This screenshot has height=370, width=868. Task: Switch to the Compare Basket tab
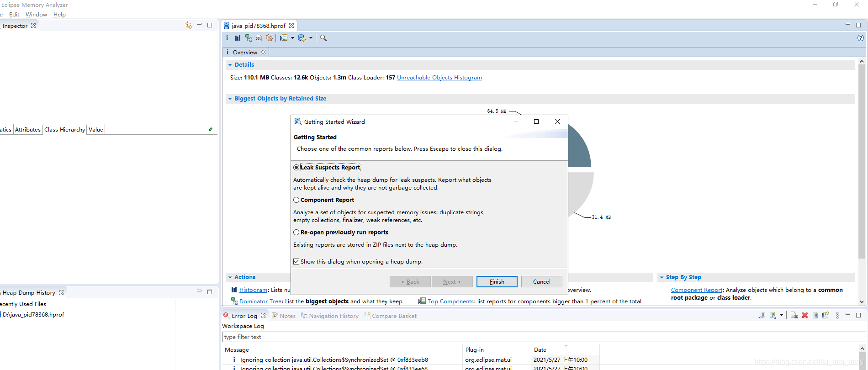(x=390, y=316)
